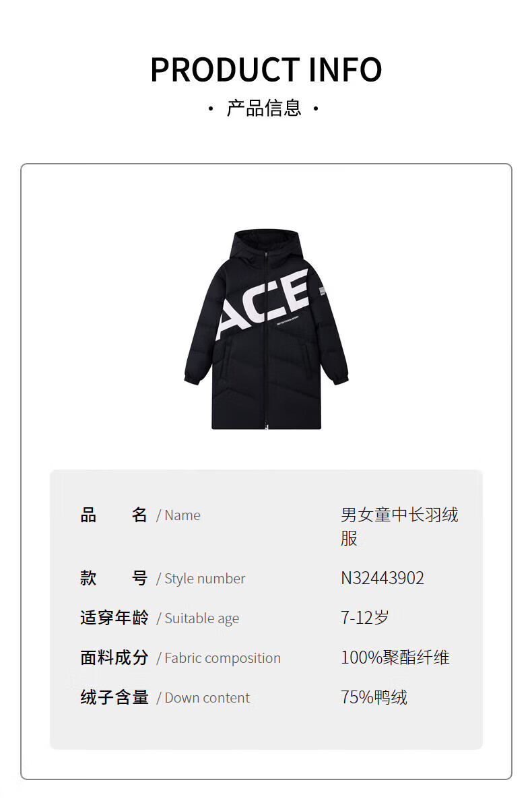Click the 面料成分 / Fabric composition label
The width and height of the screenshot is (532, 803).
pyautogui.click(x=180, y=657)
